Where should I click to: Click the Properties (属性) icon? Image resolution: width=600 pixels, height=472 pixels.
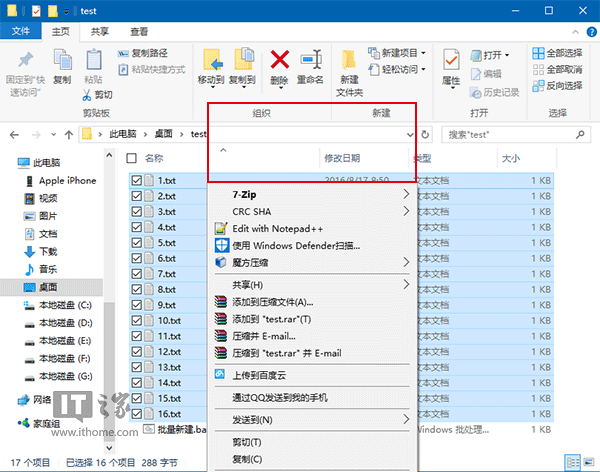(451, 62)
